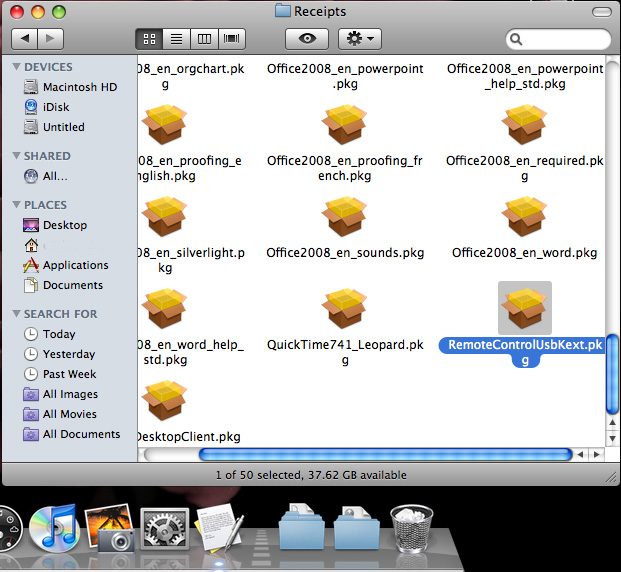Open TextEdit from the Dock
This screenshot has width=621, height=572.
click(x=219, y=528)
